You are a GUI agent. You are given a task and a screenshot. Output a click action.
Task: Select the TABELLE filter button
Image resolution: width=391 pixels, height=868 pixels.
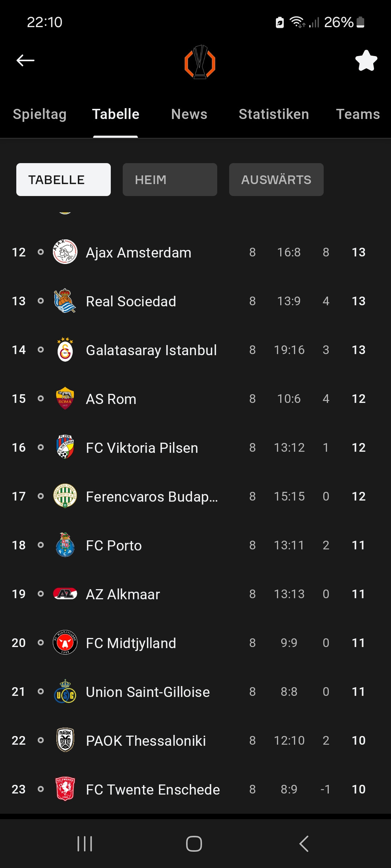click(x=63, y=180)
